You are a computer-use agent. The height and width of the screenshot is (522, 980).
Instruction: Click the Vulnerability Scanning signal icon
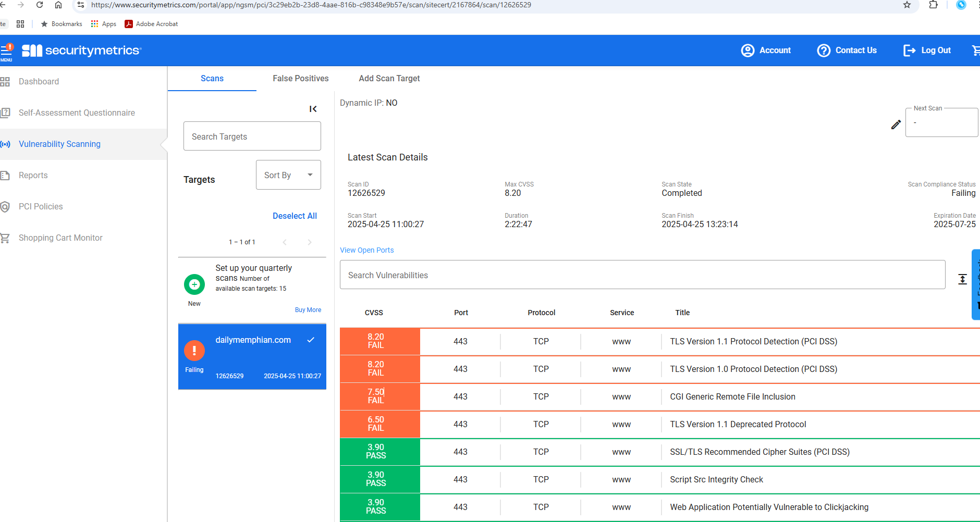pyautogui.click(x=5, y=144)
